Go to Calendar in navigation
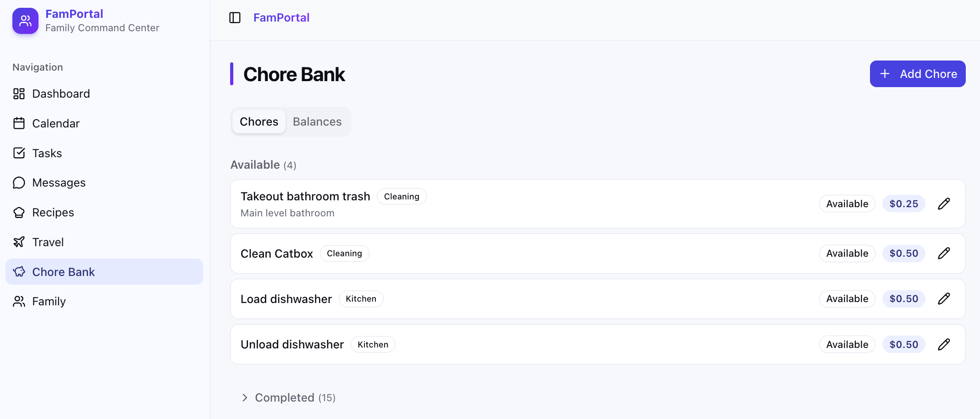Screen dimensions: 980x419 tap(55, 124)
